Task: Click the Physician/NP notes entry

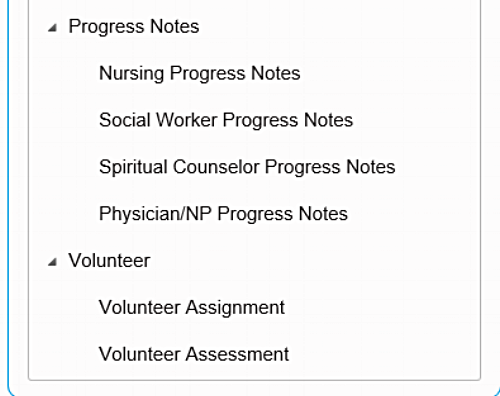Action: click(x=223, y=214)
